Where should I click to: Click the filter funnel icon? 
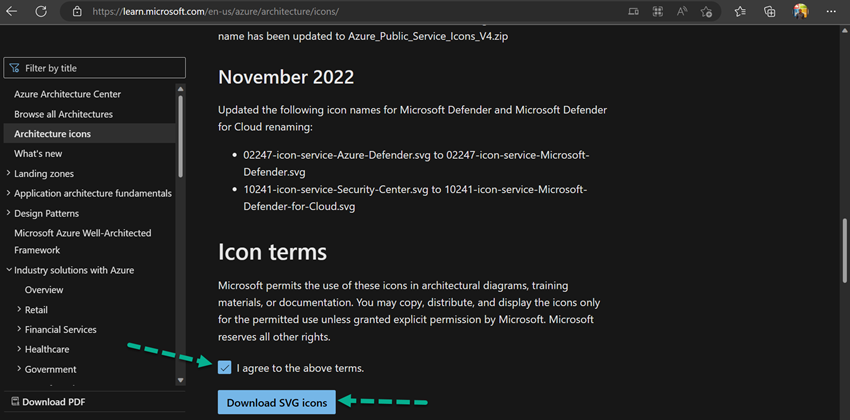tap(15, 68)
